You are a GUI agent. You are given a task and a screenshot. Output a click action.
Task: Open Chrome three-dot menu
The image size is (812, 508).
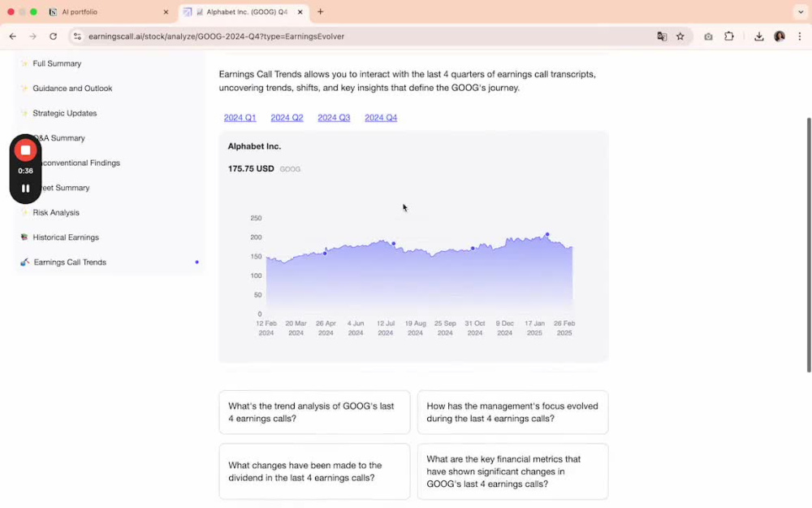pos(800,37)
